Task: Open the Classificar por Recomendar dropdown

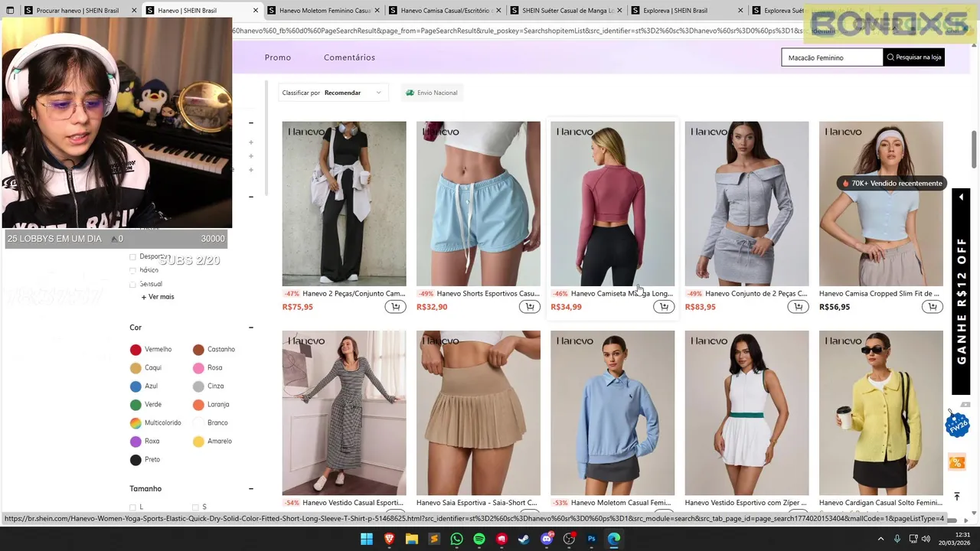Action: point(332,93)
